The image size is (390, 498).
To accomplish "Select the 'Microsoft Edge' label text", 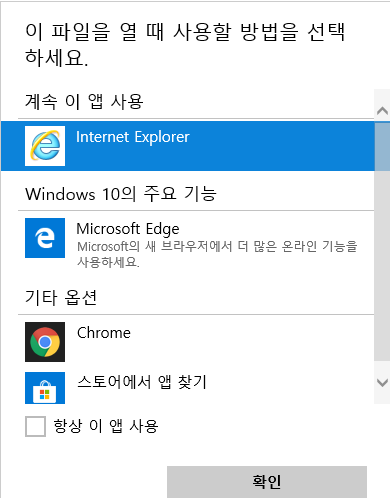I will click(x=128, y=229).
